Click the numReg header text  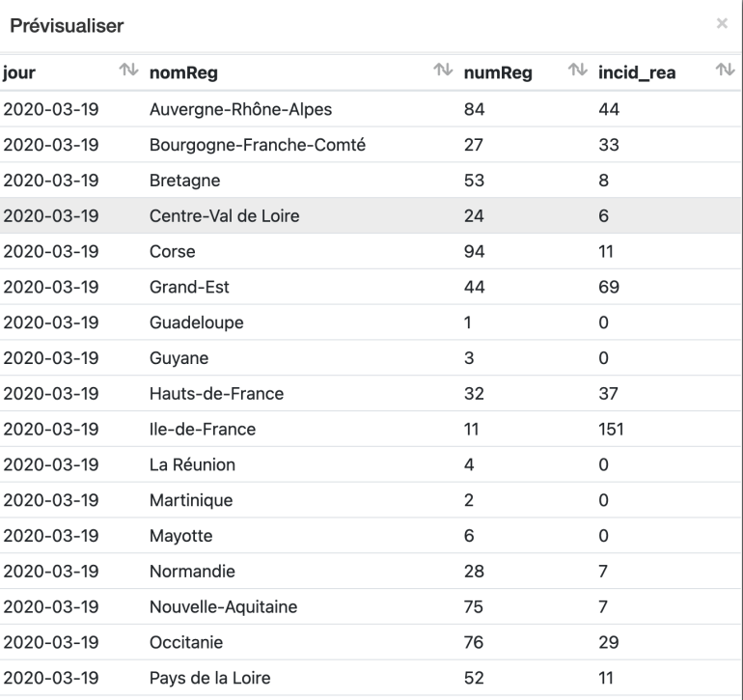[x=498, y=73]
